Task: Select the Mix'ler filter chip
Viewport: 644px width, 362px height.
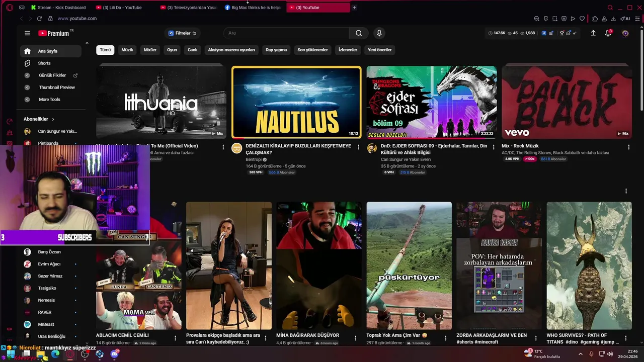Action: (150, 50)
